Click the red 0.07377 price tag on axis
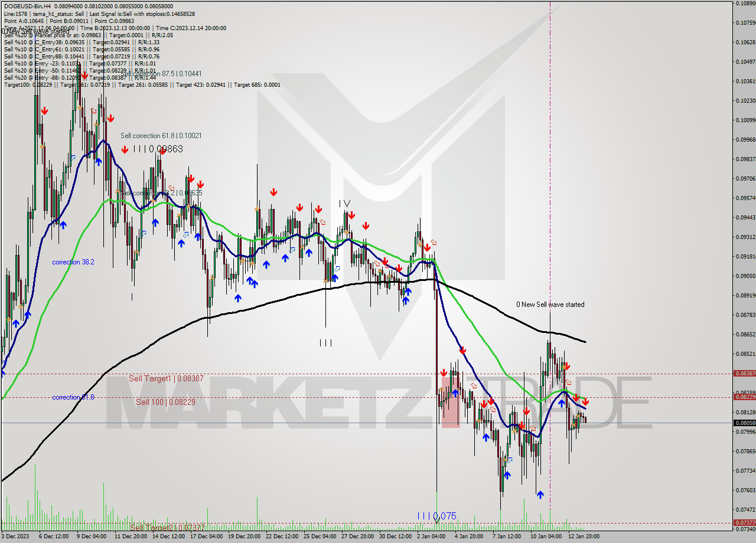The image size is (756, 543). click(744, 523)
